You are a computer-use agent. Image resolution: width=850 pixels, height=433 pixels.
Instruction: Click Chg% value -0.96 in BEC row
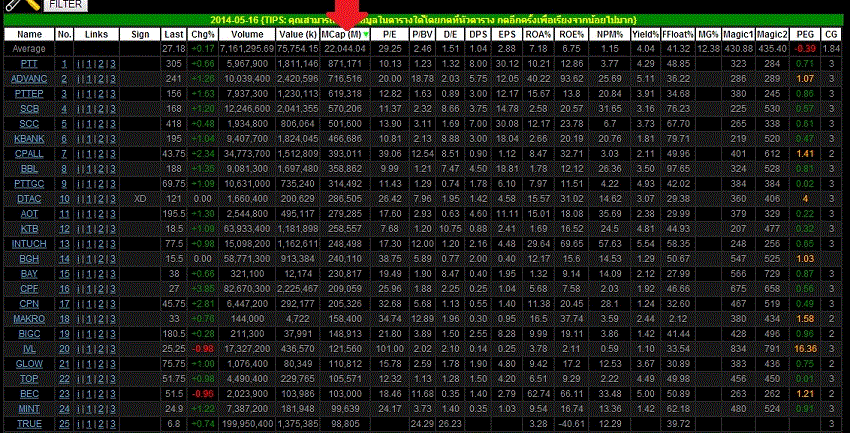(x=203, y=394)
